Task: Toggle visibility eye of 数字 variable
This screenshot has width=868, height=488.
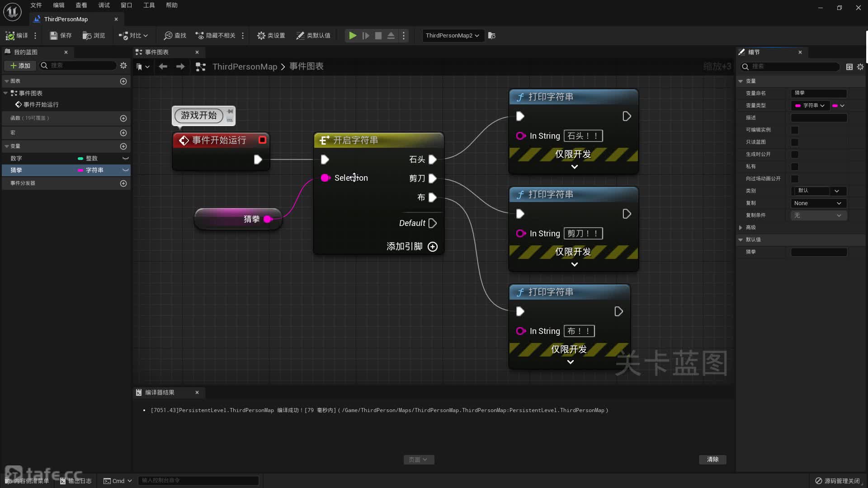Action: (x=126, y=158)
